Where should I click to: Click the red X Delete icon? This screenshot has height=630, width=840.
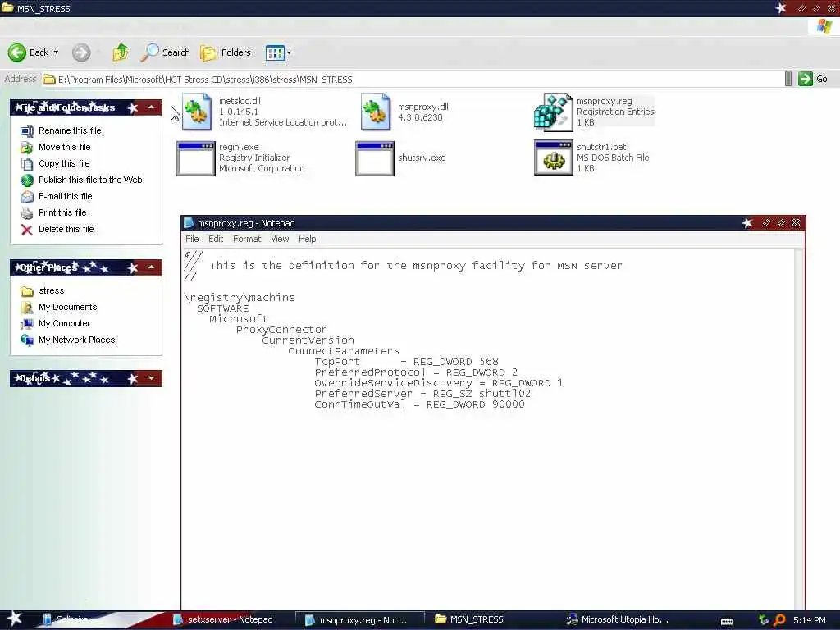pos(27,230)
